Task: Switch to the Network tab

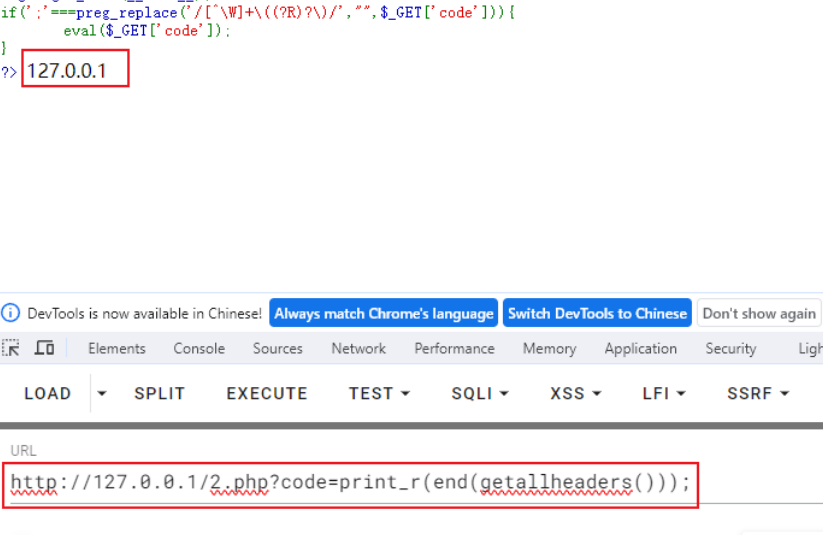Action: click(x=358, y=349)
